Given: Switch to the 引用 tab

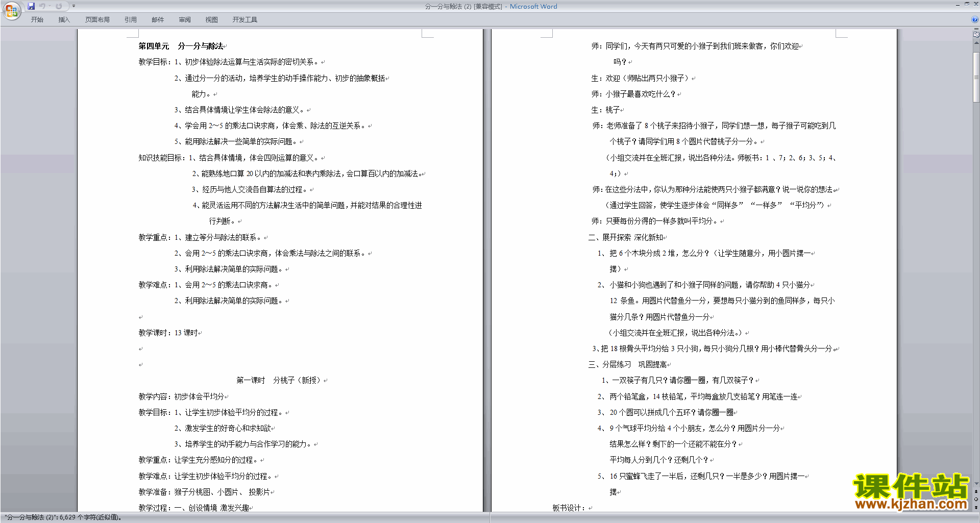Looking at the screenshot, I should [130, 19].
